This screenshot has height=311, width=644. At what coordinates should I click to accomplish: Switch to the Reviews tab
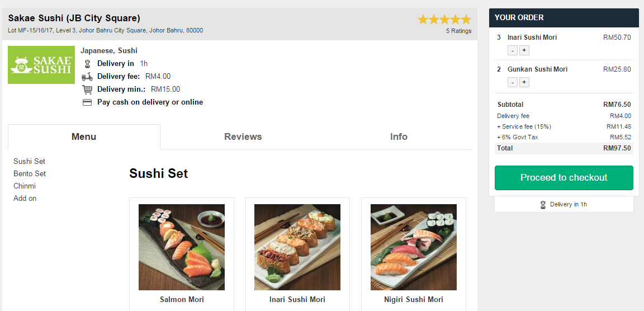pos(243,137)
